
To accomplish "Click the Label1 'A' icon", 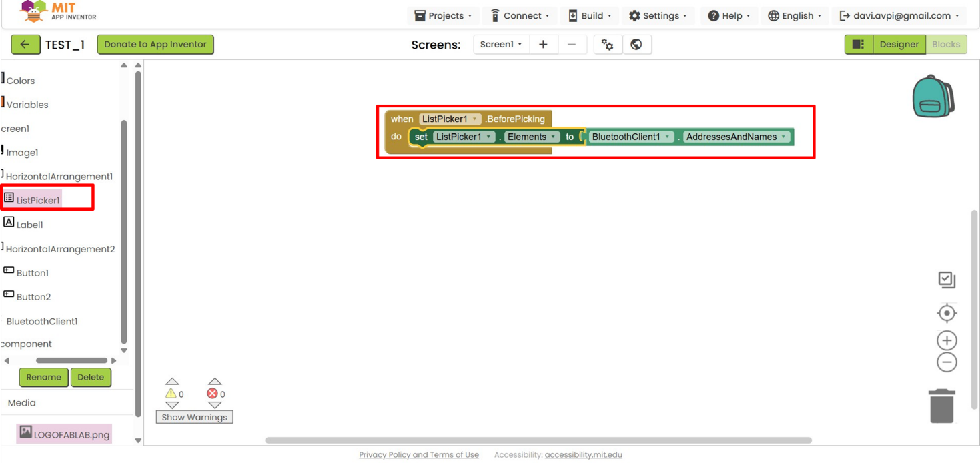I will pos(9,222).
